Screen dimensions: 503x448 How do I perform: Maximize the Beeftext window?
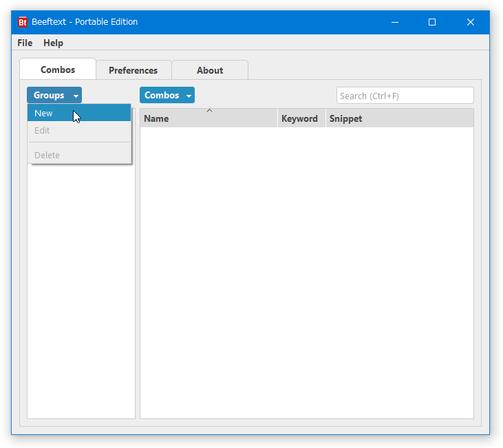(432, 22)
